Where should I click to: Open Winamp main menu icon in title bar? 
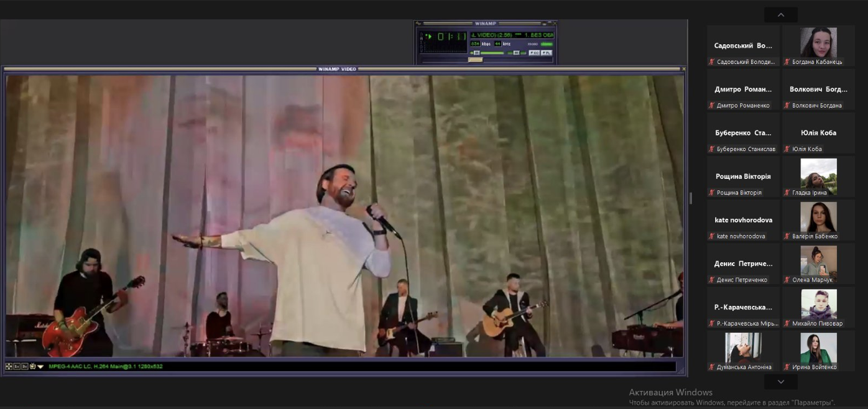pos(418,24)
